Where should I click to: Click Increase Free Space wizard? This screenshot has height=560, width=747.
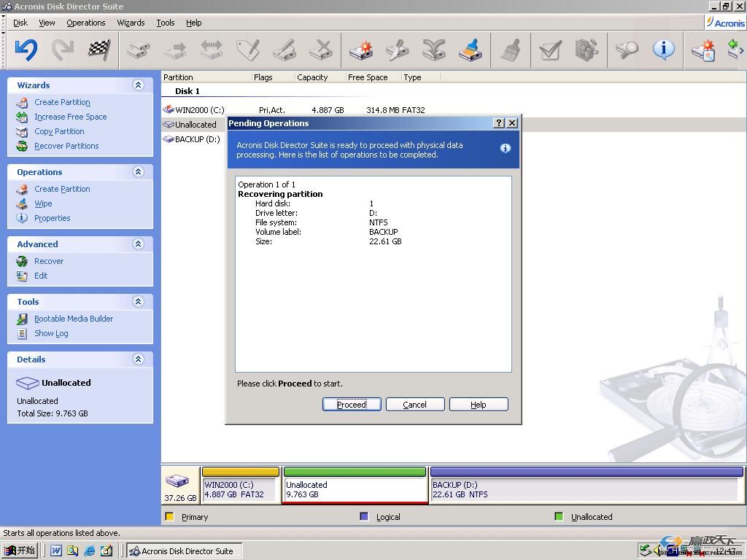tap(70, 117)
